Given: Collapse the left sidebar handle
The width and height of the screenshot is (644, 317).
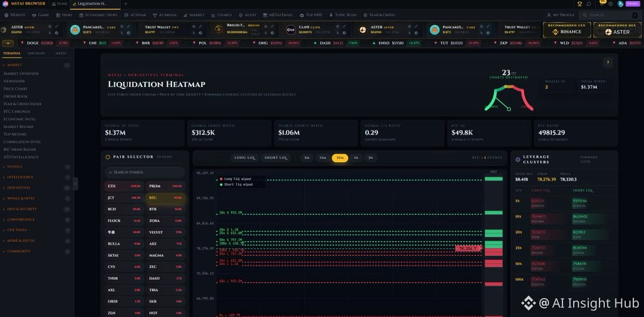Looking at the screenshot, I should click(75, 183).
